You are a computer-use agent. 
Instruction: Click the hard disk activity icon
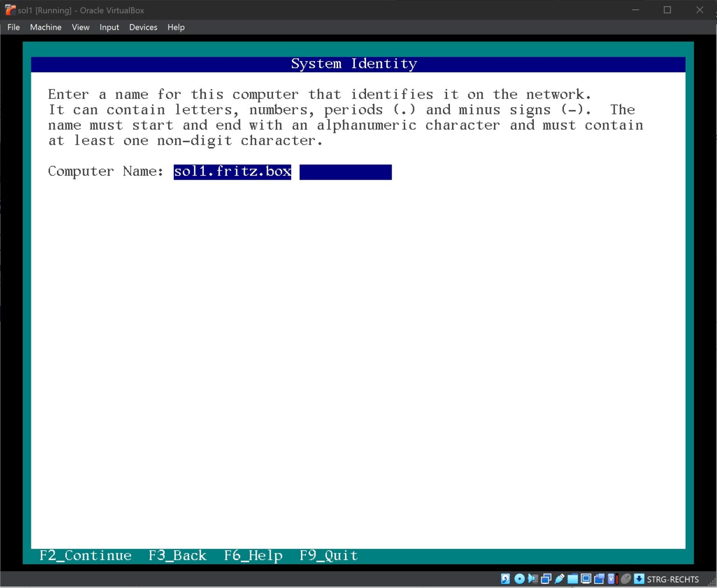tap(506, 579)
